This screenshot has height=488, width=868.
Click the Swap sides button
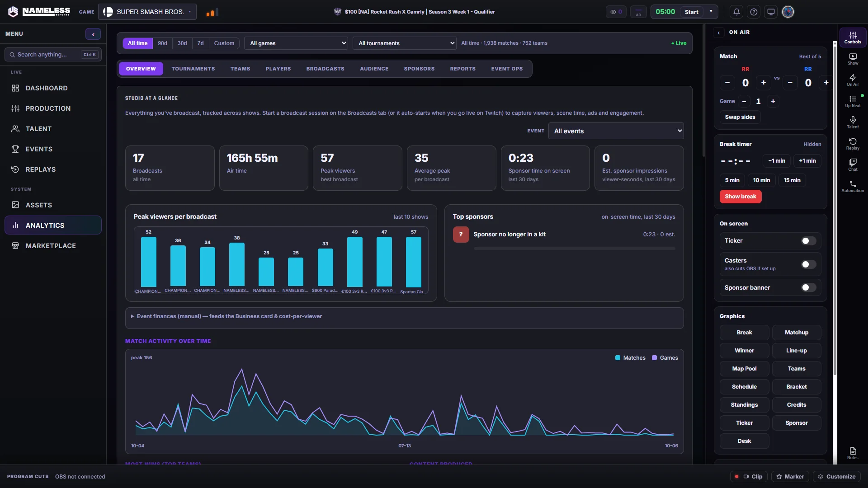pyautogui.click(x=740, y=117)
